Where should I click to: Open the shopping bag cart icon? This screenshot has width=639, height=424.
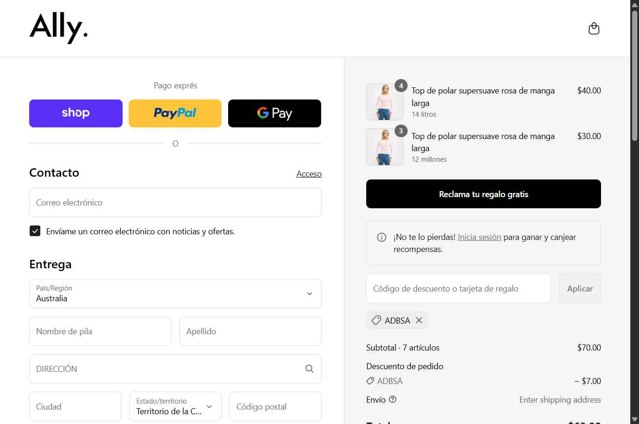coord(594,29)
